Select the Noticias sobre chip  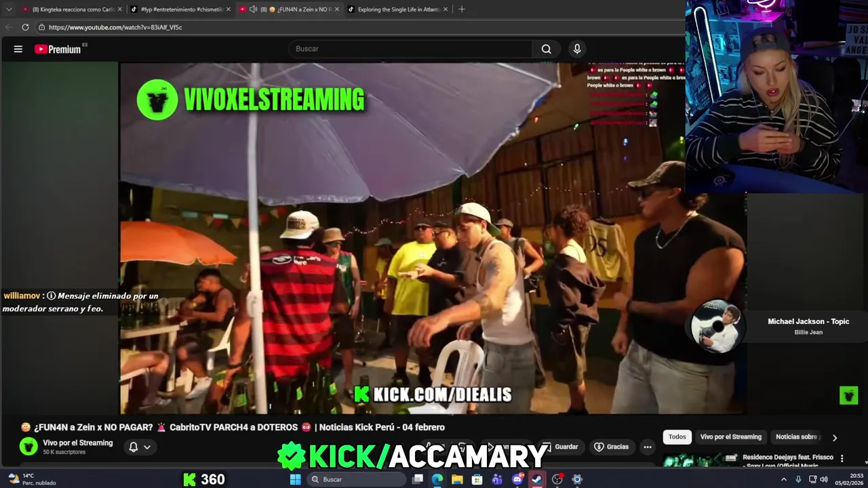click(798, 437)
